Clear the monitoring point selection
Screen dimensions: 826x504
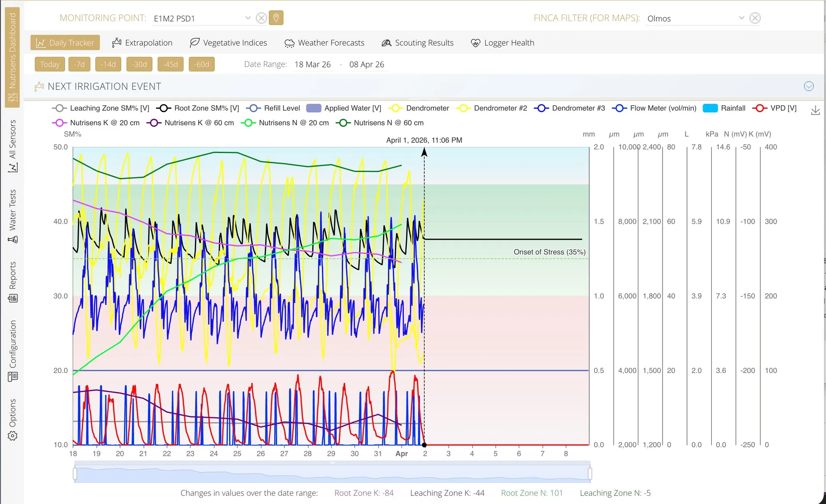(x=261, y=18)
